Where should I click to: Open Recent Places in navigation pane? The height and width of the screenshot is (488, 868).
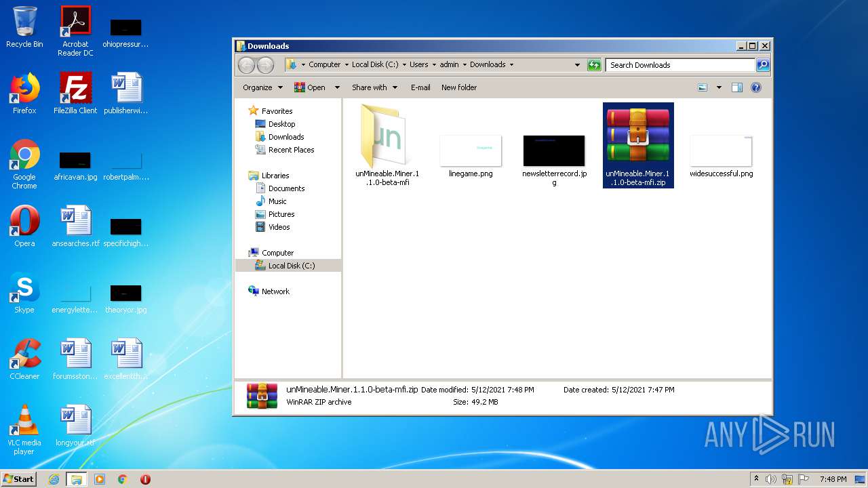(291, 150)
